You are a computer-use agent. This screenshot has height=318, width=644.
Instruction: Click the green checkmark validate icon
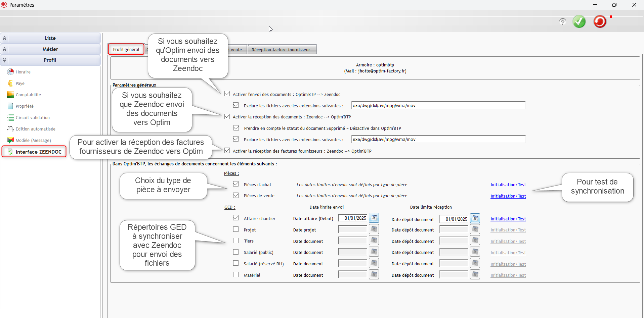[579, 22]
